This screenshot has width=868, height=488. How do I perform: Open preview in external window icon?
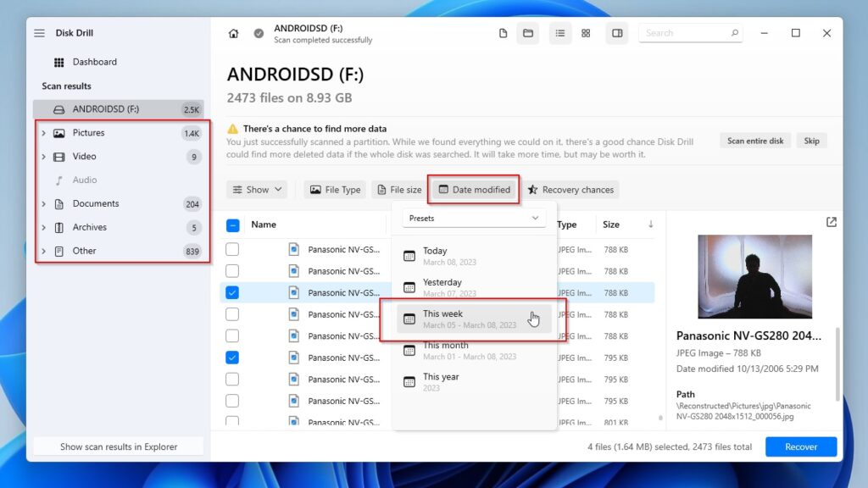click(831, 223)
